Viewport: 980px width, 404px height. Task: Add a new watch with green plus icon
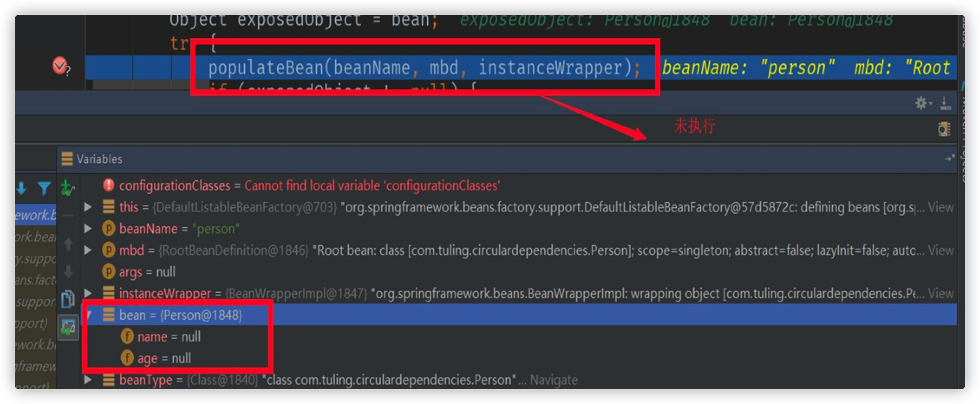(67, 188)
